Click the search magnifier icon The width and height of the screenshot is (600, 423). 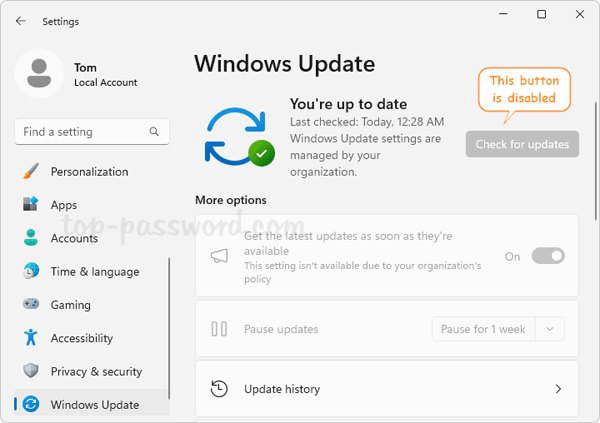click(x=154, y=132)
